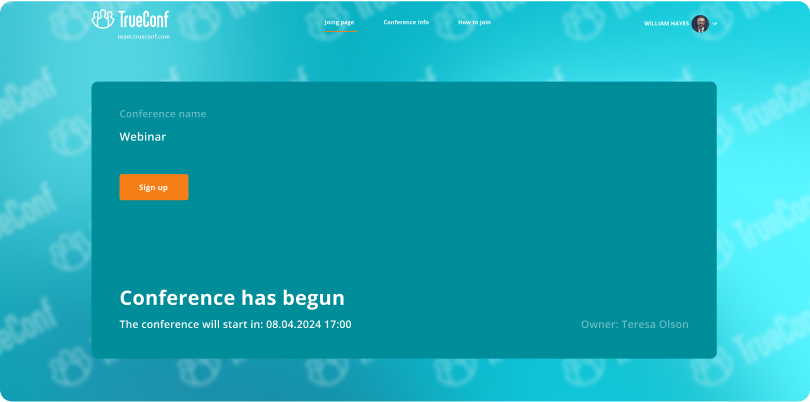Select the How to join tab
The width and height of the screenshot is (810, 402).
pyautogui.click(x=474, y=22)
